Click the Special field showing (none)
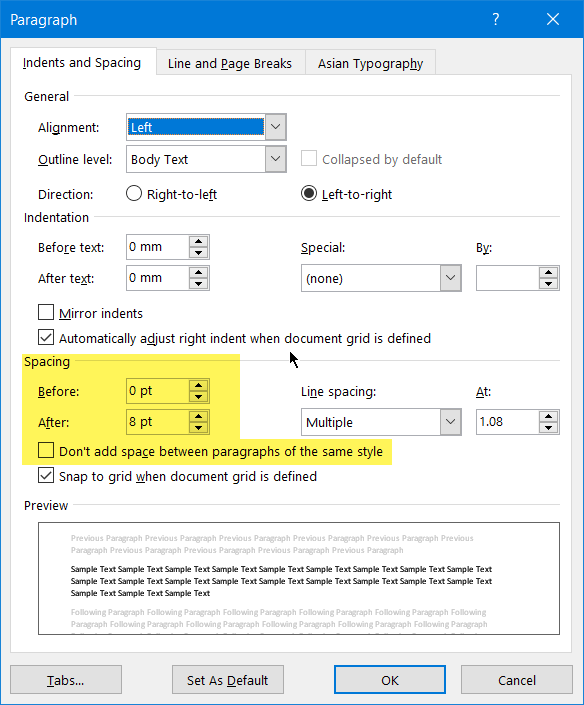Viewport: 584px width, 705px height. [371, 278]
